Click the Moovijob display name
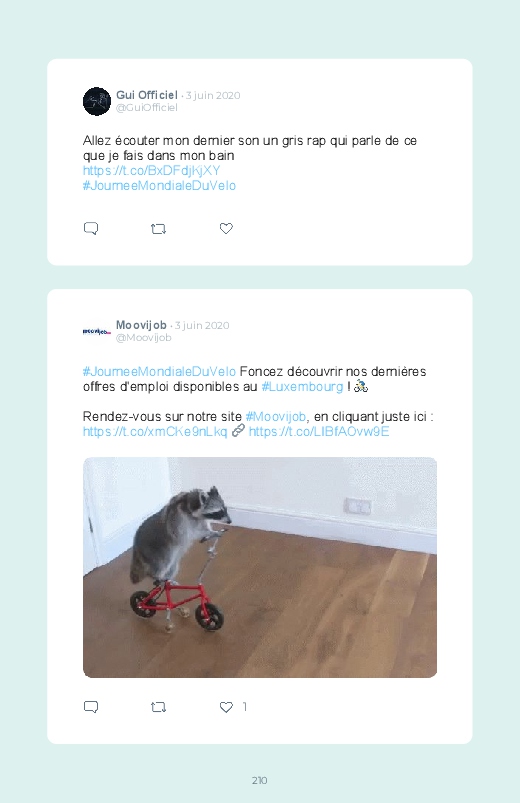The width and height of the screenshot is (520, 803). (141, 325)
